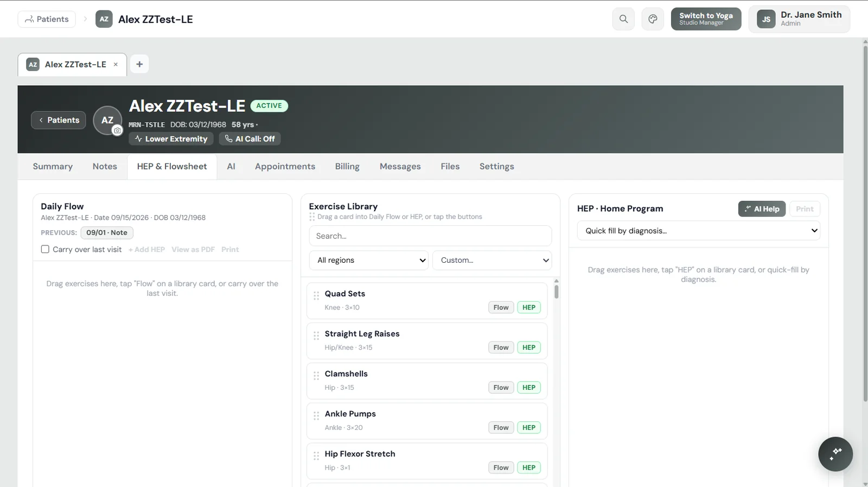Image resolution: width=868 pixels, height=487 pixels.
Task: Click the drag handle on Hip Flexor Stretch card
Action: pyautogui.click(x=316, y=456)
